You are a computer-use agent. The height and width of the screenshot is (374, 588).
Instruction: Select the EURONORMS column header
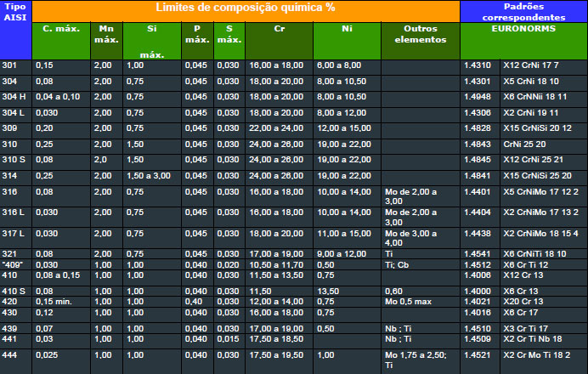(x=524, y=28)
